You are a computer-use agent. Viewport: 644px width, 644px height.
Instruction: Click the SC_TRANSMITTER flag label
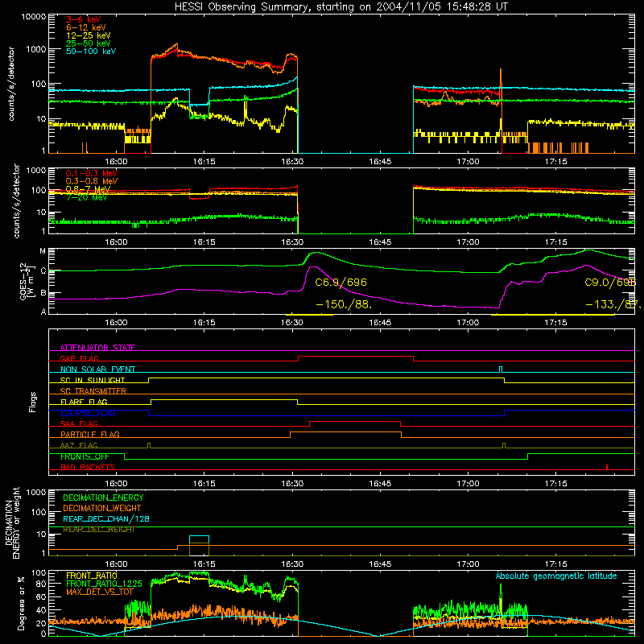click(93, 390)
